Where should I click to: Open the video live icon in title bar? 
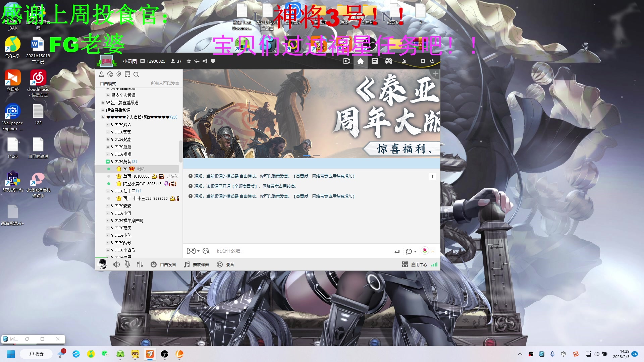click(x=347, y=61)
